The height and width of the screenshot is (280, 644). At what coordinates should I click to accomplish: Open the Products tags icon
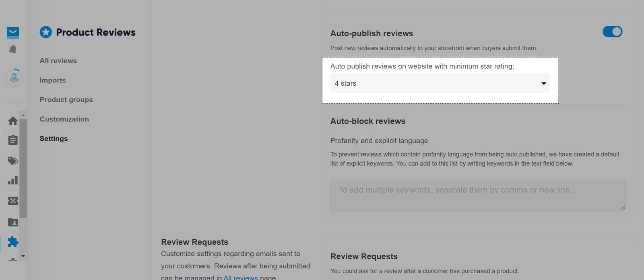click(x=13, y=161)
